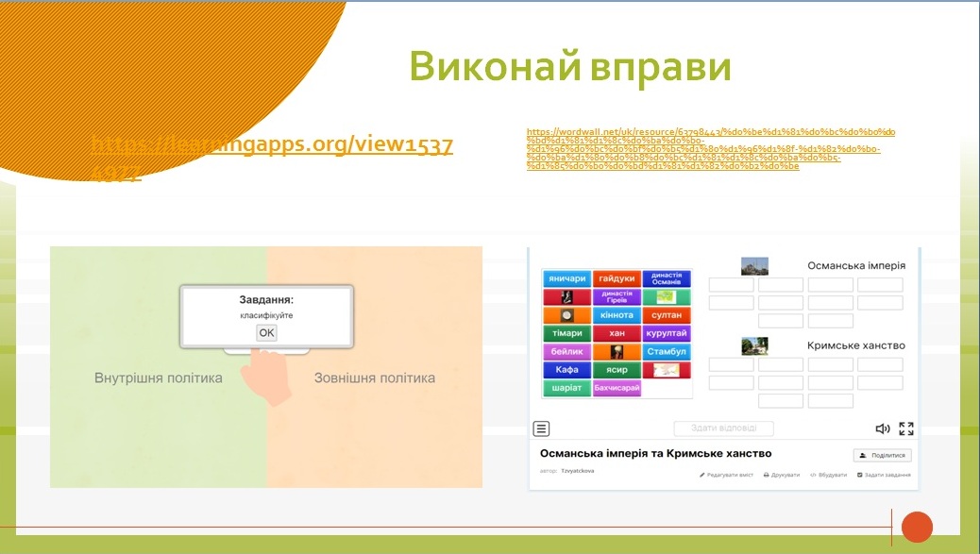This screenshot has width=980, height=554.
Task: Select the red tile with calligraphy image
Action: [566, 296]
